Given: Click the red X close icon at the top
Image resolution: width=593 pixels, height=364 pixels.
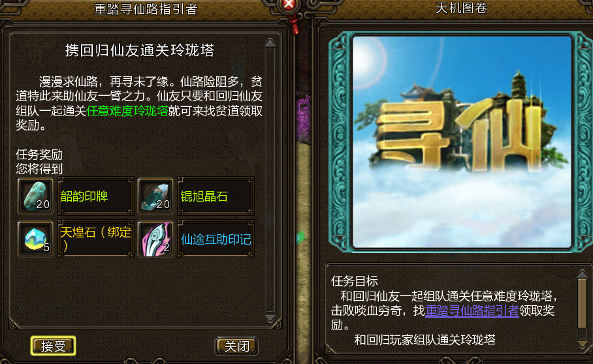Looking at the screenshot, I should pos(289,4).
